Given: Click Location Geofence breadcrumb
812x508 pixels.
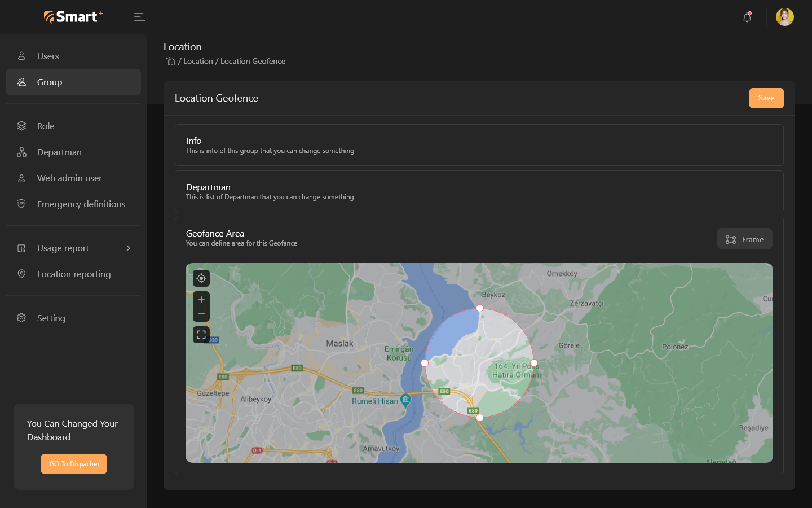Looking at the screenshot, I should point(253,61).
